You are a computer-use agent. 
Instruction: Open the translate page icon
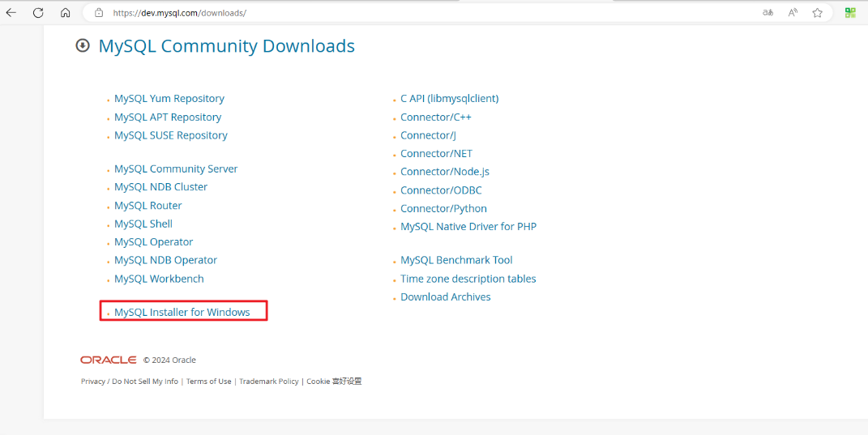click(x=768, y=13)
